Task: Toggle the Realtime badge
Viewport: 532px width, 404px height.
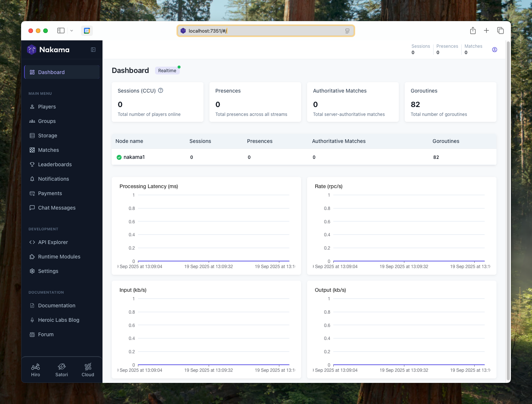Action: tap(167, 71)
